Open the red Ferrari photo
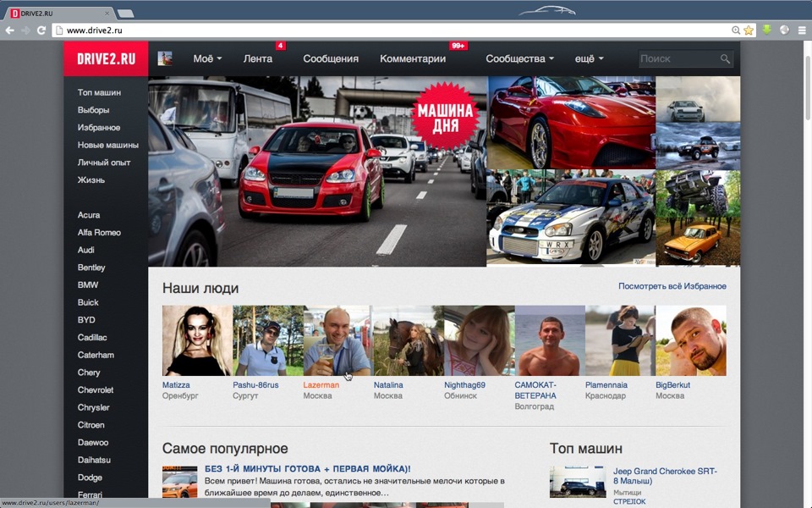The height and width of the screenshot is (508, 812). coord(571,123)
